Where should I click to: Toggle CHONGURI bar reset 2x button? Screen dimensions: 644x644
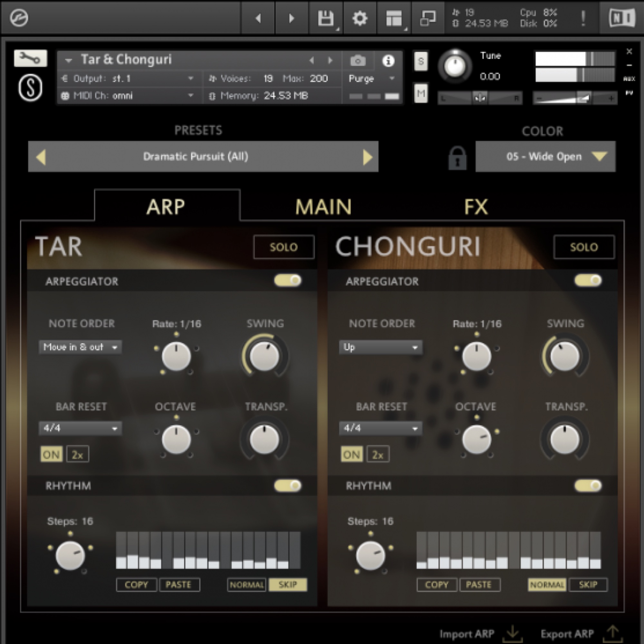[x=378, y=454]
